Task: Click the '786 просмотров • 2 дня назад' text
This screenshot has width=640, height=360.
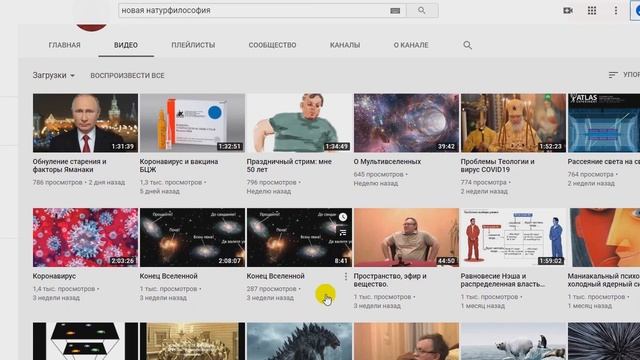Action: coord(79,182)
